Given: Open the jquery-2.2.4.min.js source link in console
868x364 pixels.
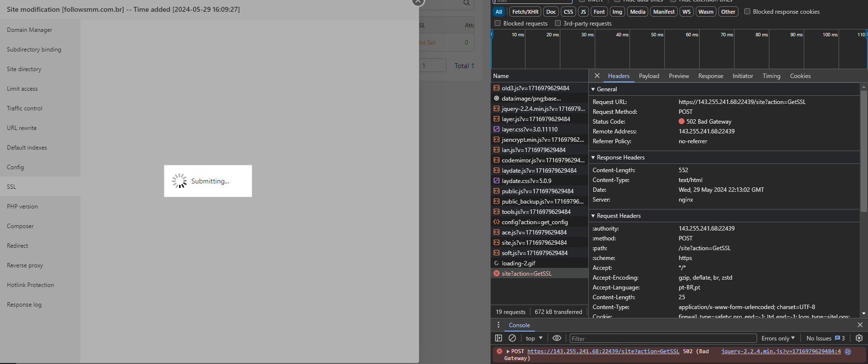Looking at the screenshot, I should (x=781, y=351).
